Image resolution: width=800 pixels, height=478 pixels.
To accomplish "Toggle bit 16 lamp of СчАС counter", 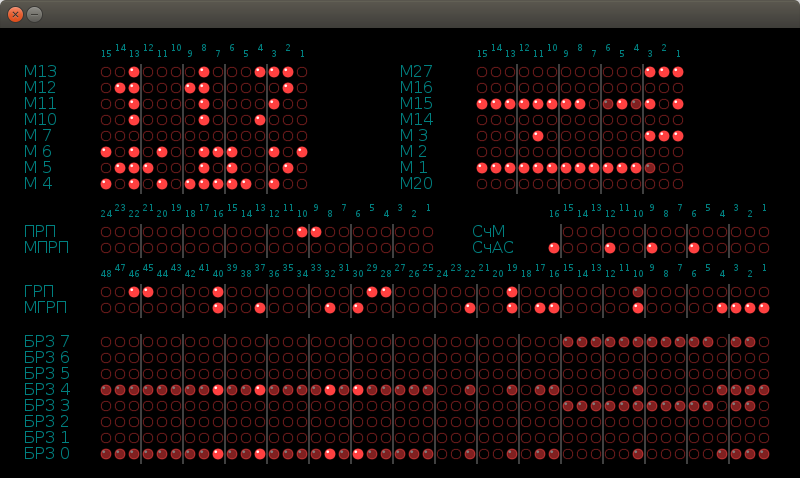I will click(554, 248).
